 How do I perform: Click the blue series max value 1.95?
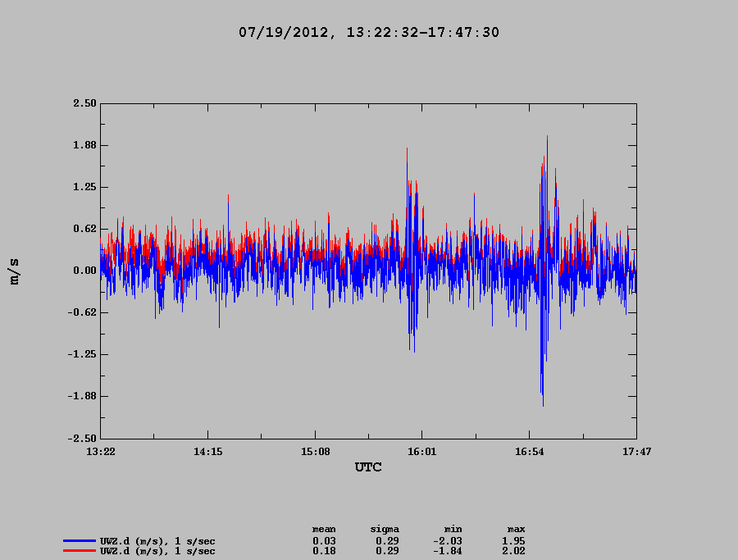pos(513,541)
